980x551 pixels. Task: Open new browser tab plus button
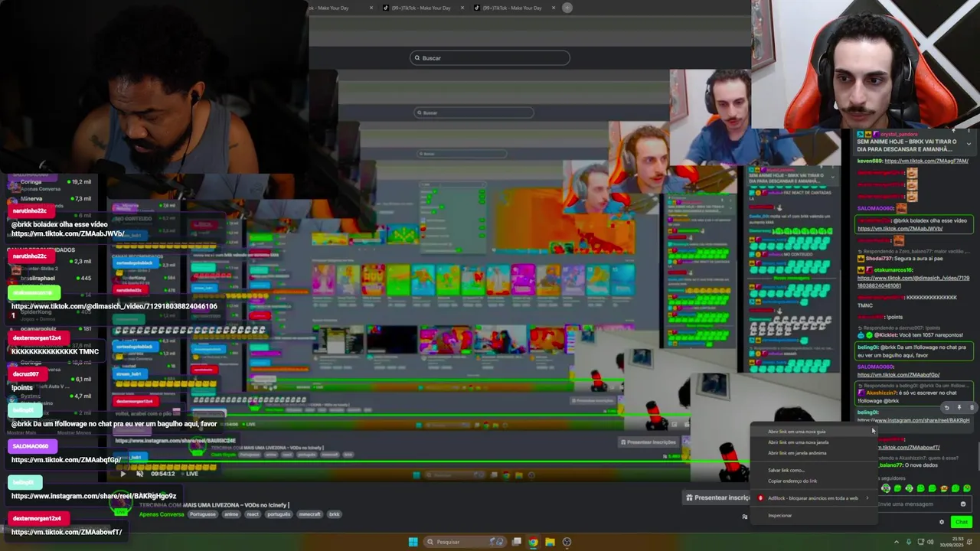(x=567, y=8)
